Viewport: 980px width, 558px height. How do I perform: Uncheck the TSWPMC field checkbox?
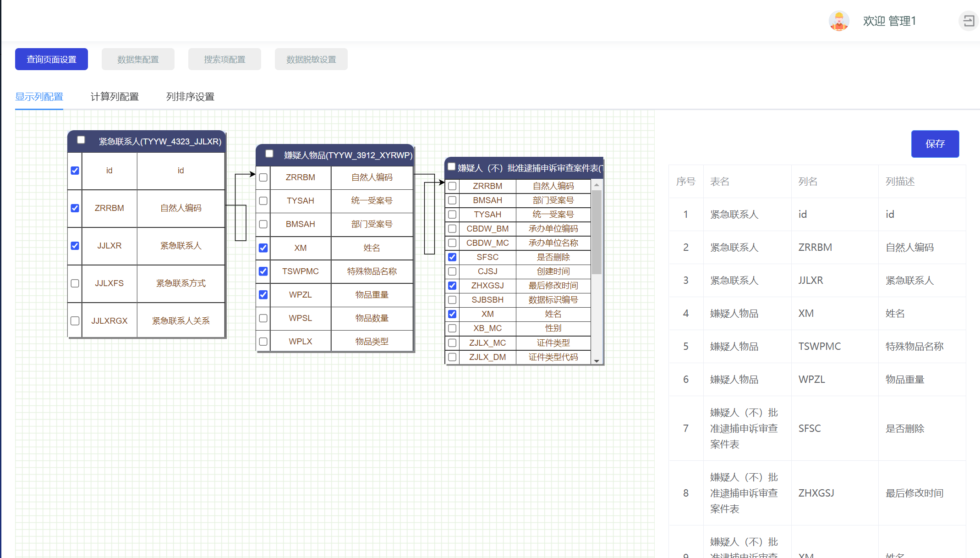(263, 271)
